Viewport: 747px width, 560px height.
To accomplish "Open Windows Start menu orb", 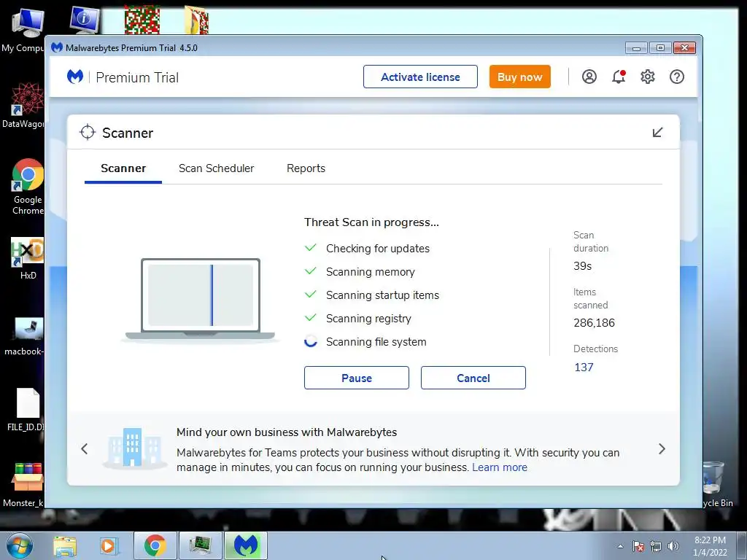I will tap(20, 545).
